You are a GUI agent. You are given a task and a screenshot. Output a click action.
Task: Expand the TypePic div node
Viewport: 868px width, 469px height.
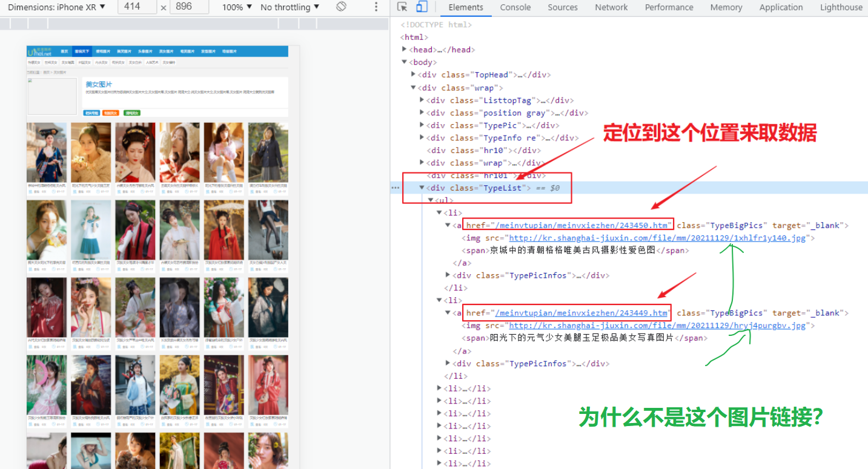coord(422,125)
